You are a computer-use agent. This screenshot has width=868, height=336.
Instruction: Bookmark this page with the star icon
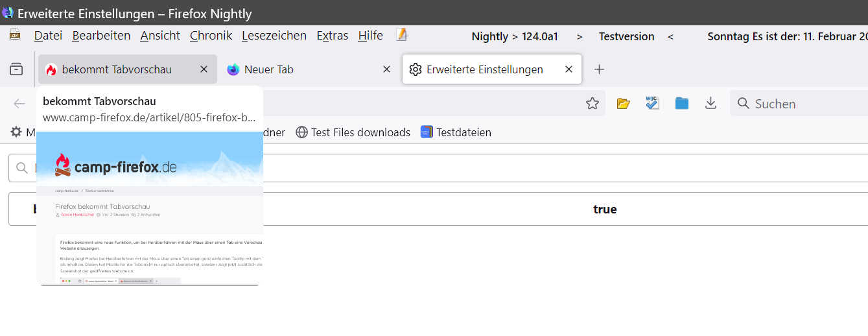(592, 104)
